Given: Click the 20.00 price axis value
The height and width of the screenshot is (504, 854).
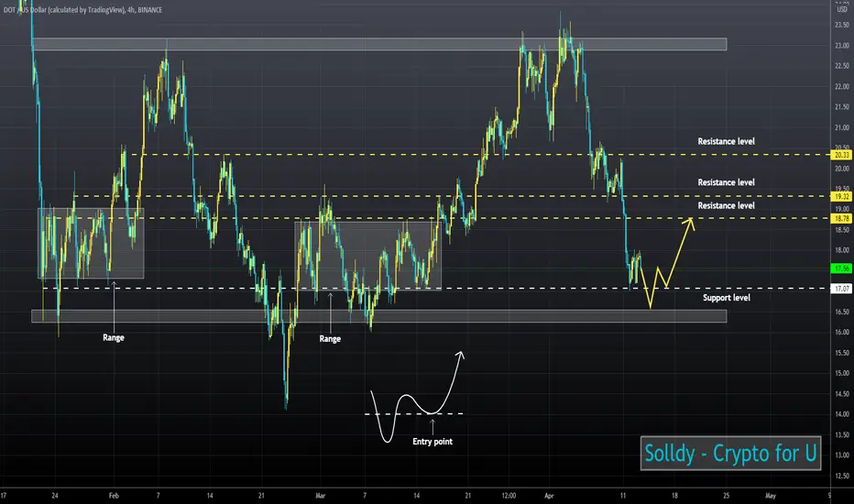Looking at the screenshot, I should tap(841, 169).
